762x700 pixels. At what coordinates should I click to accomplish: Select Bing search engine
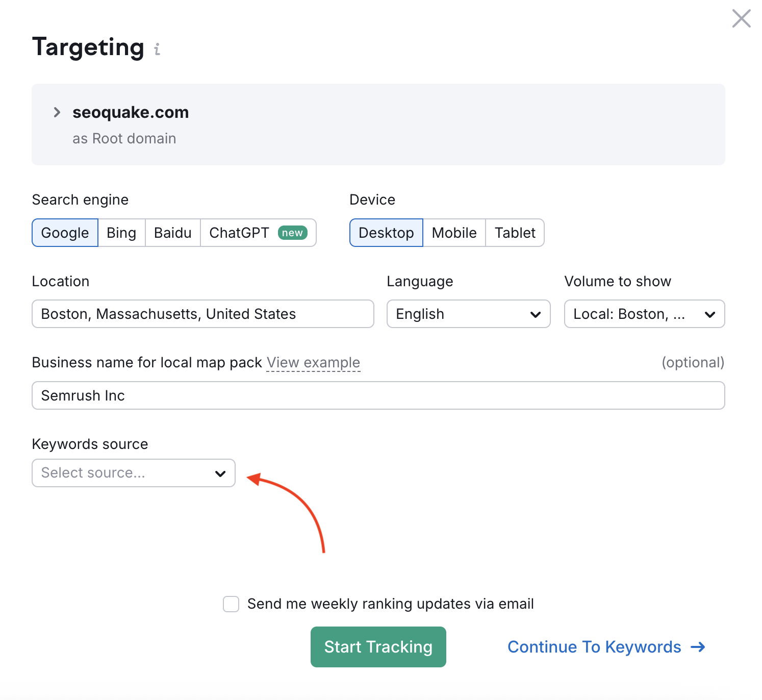coord(121,233)
